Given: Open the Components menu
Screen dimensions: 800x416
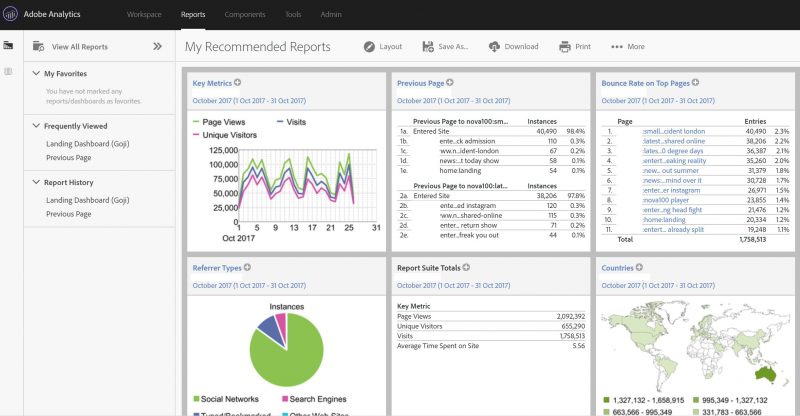Looking at the screenshot, I should point(245,14).
